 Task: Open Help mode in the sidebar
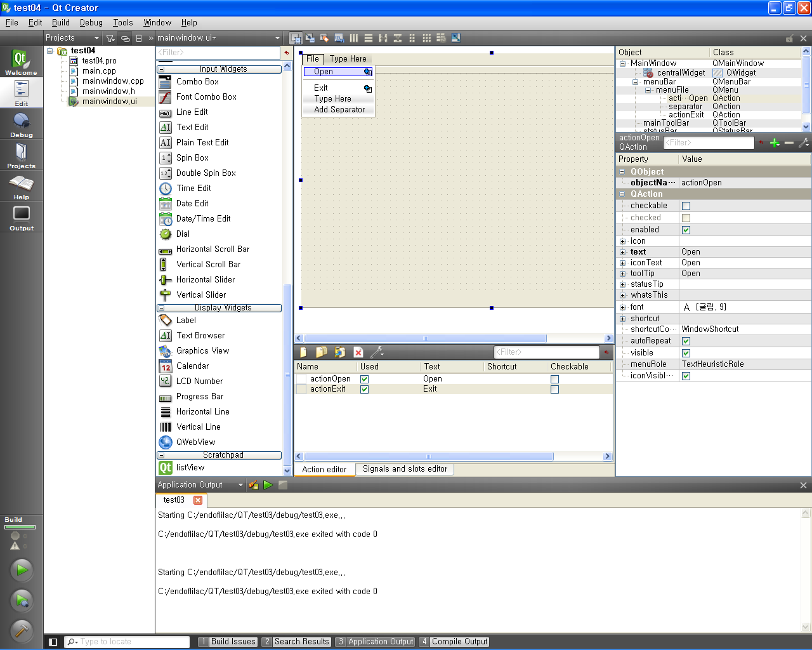(22, 187)
